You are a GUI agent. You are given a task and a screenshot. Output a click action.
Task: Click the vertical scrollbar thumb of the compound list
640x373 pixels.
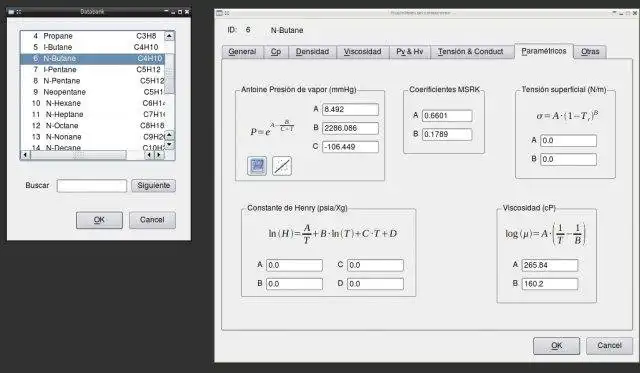point(169,73)
